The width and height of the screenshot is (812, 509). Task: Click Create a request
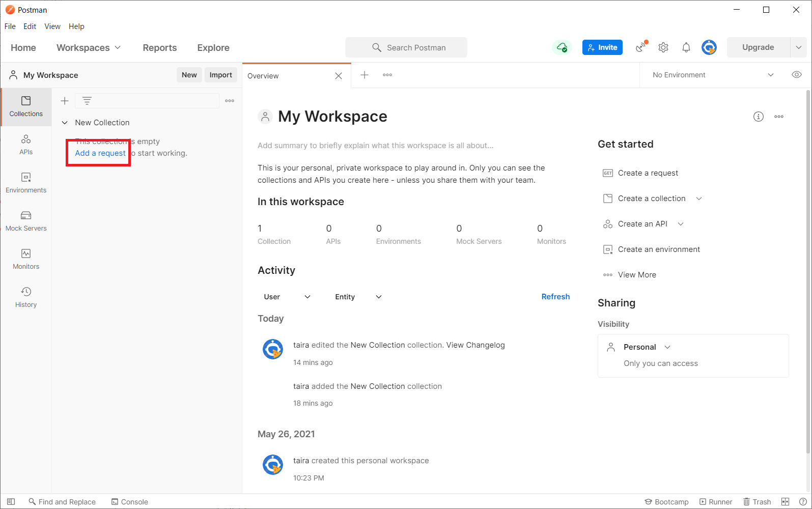point(640,173)
